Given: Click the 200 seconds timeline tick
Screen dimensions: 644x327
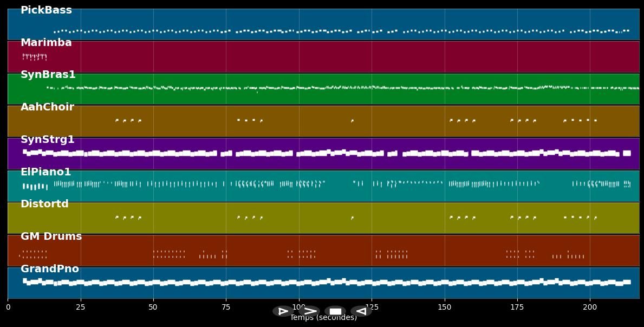Looking at the screenshot, I should coord(589,308).
